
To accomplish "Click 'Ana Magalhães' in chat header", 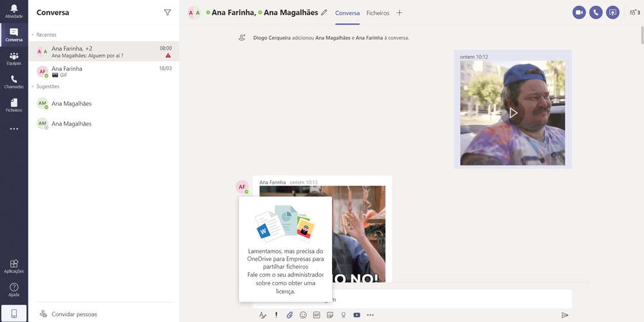I will click(291, 13).
